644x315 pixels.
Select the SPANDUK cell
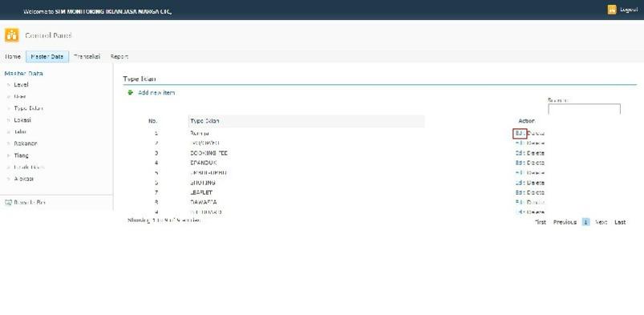[203, 163]
